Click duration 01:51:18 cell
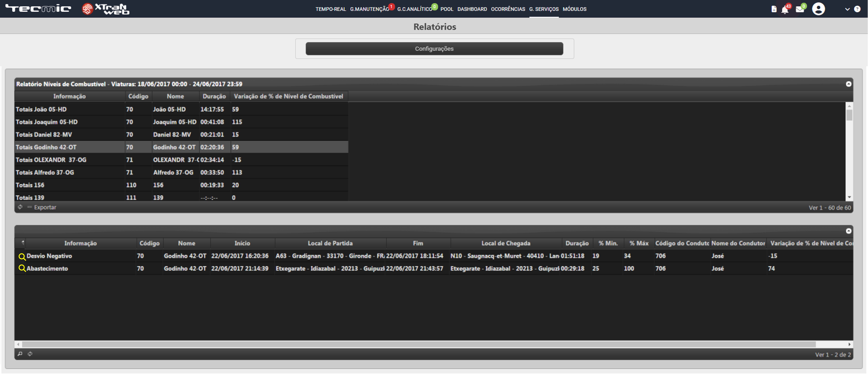 pyautogui.click(x=572, y=256)
